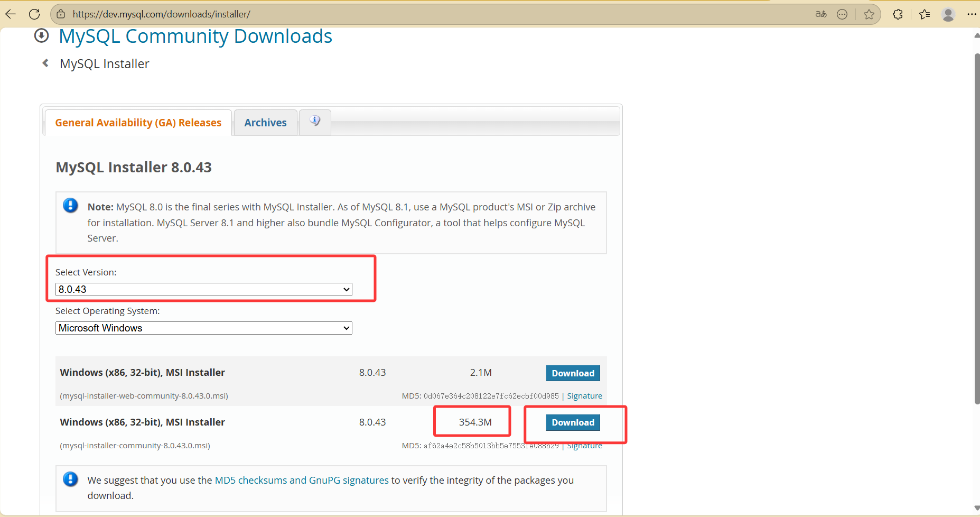View site info via the lock icon
This screenshot has width=980, height=517.
[x=61, y=14]
